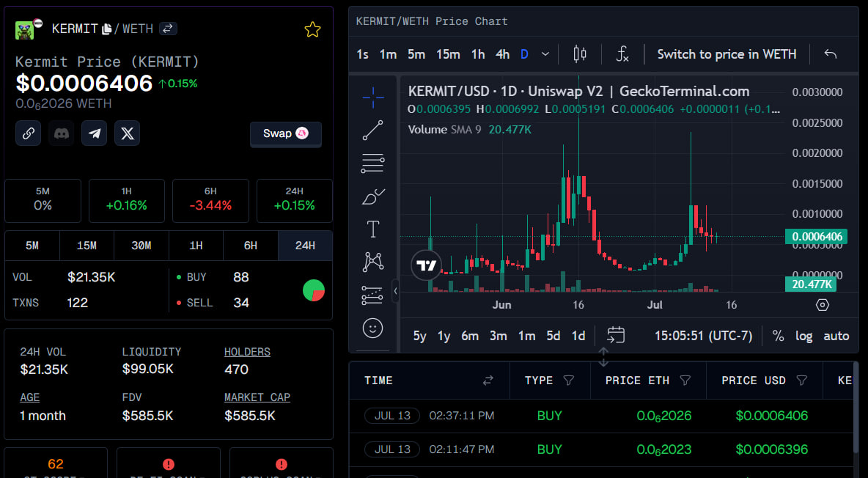
Task: Set chart interval to 4h
Action: [502, 54]
